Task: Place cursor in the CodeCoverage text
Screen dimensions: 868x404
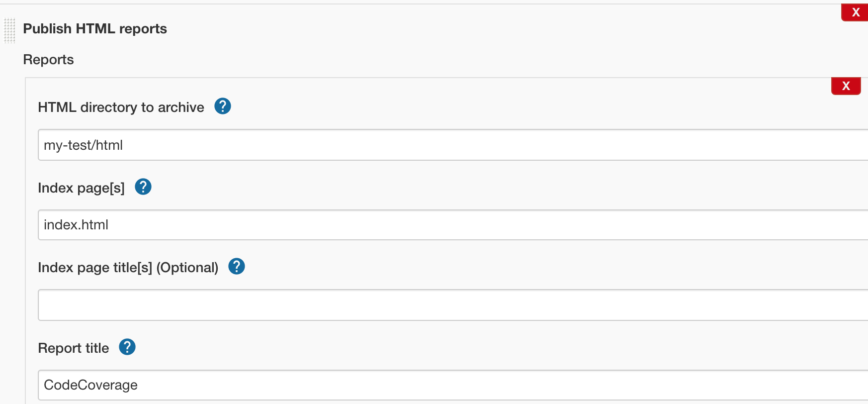Action: coord(90,385)
